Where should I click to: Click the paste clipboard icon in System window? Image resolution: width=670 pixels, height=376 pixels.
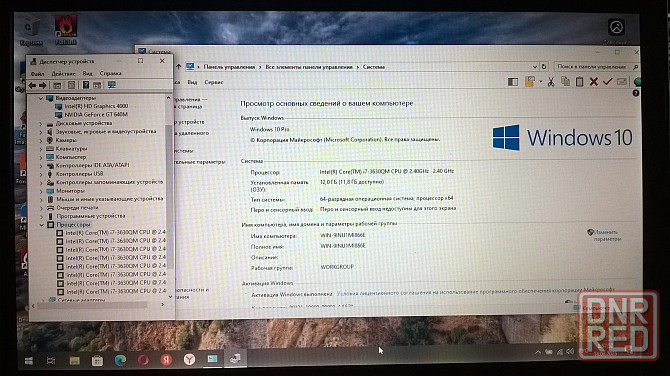pos(579,81)
